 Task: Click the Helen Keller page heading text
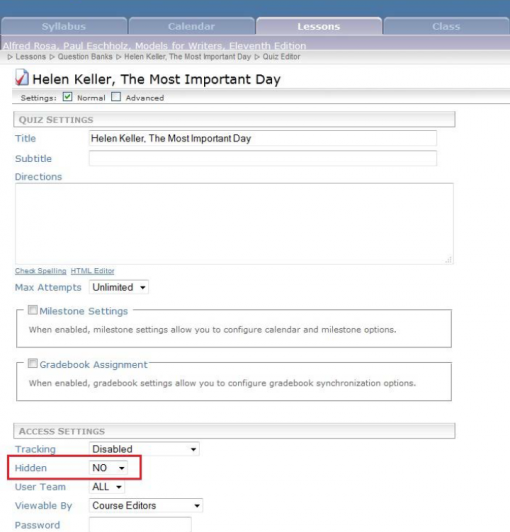pyautogui.click(x=156, y=79)
